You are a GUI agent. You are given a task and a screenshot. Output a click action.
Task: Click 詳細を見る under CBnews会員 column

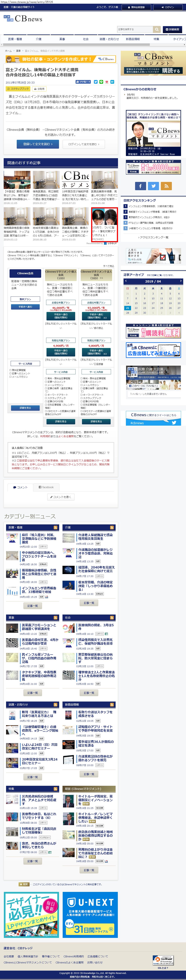(x=25, y=408)
